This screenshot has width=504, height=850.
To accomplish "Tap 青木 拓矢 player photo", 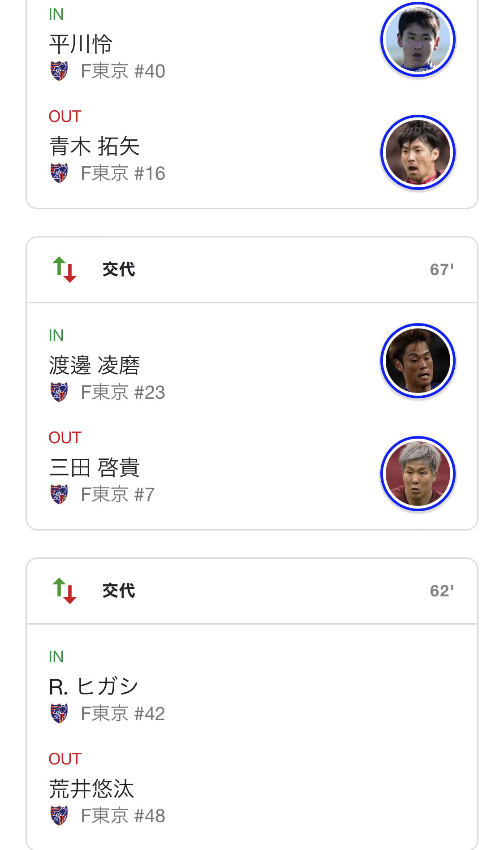I will [418, 152].
